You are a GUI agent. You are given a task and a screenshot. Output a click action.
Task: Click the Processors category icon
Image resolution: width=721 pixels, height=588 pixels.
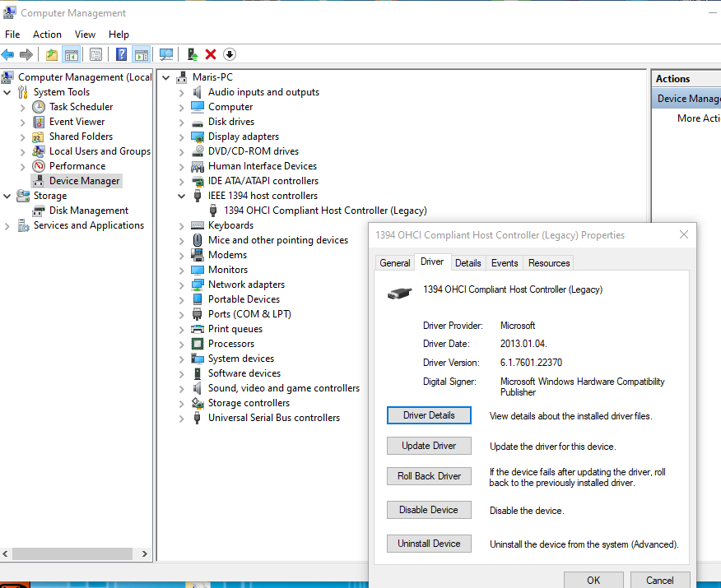[198, 344]
